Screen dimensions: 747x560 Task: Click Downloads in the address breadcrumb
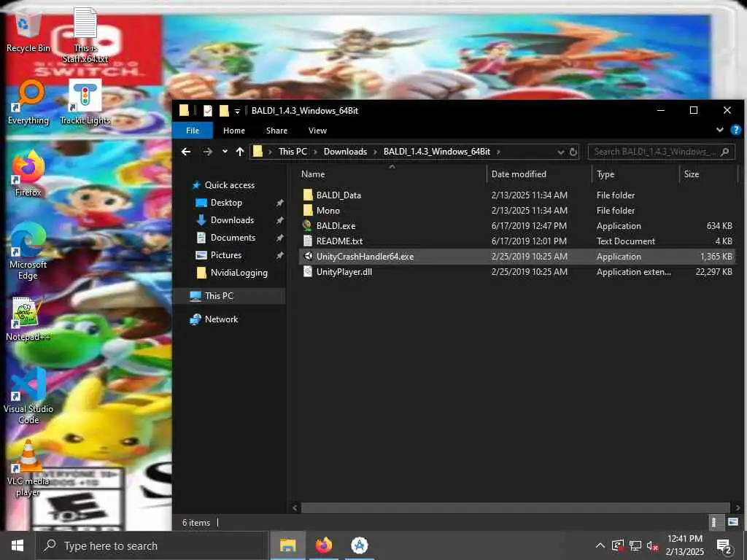(345, 152)
